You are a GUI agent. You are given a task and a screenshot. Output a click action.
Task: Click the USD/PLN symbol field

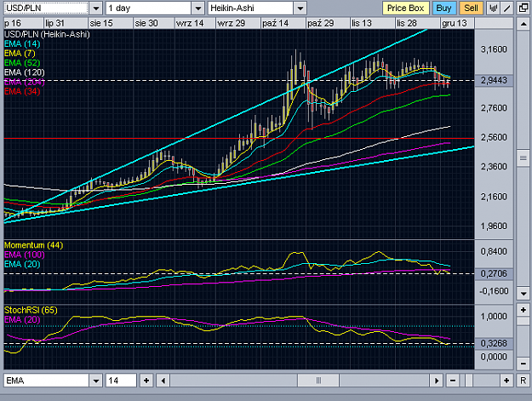click(47, 9)
